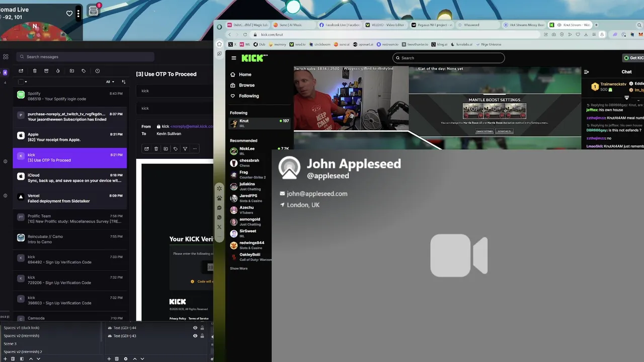Expand Show More recommended channels

click(x=239, y=268)
